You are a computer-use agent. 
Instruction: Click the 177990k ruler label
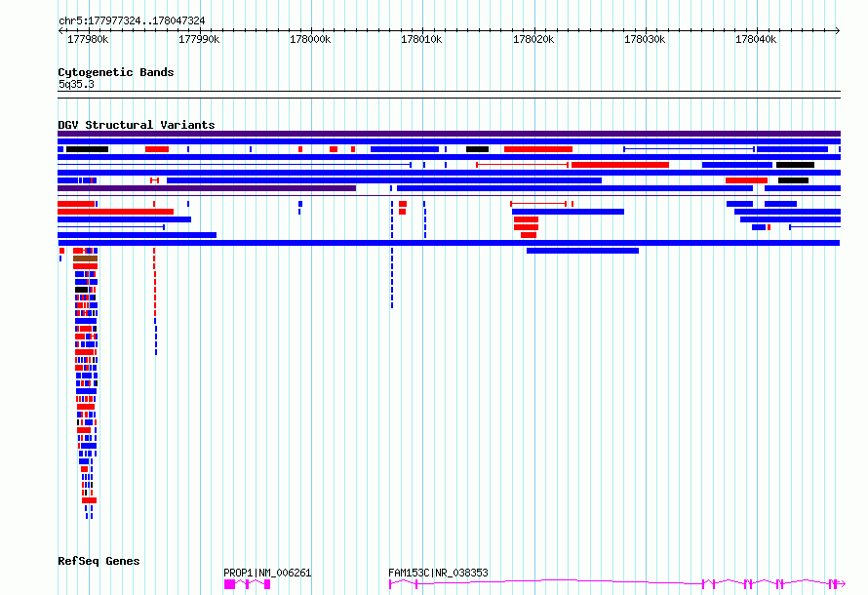[199, 39]
